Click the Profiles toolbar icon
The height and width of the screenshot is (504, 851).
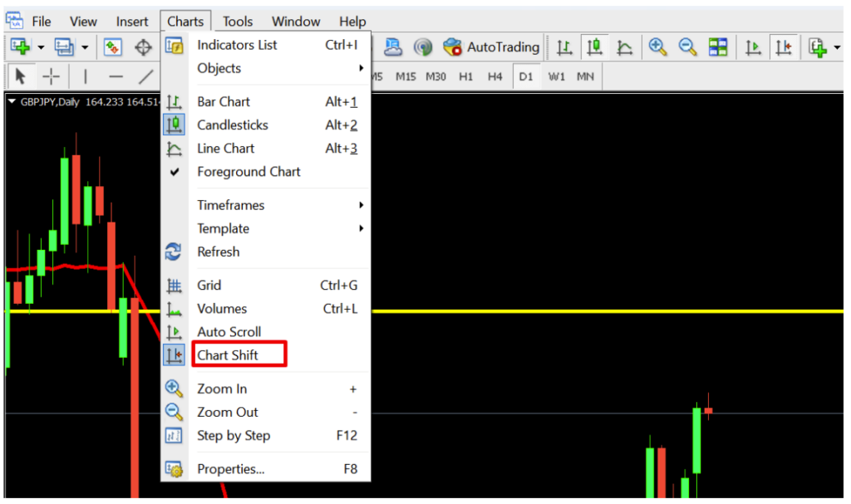pos(64,47)
